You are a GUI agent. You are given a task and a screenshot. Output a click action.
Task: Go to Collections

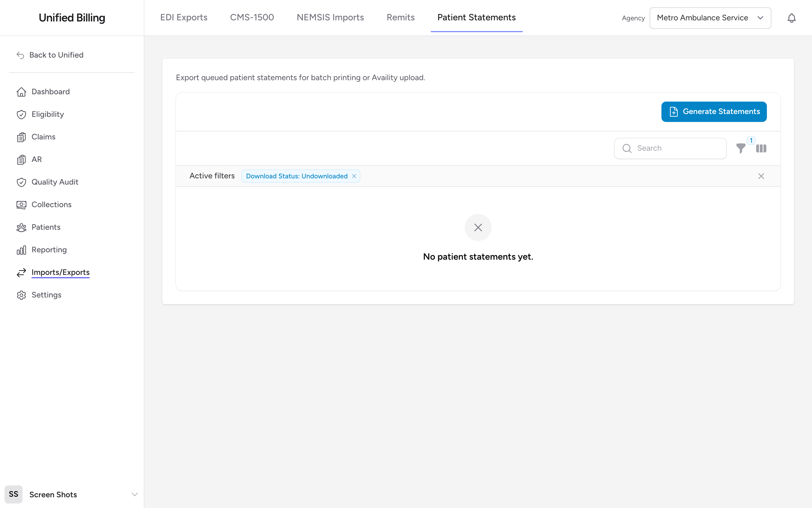click(x=51, y=204)
